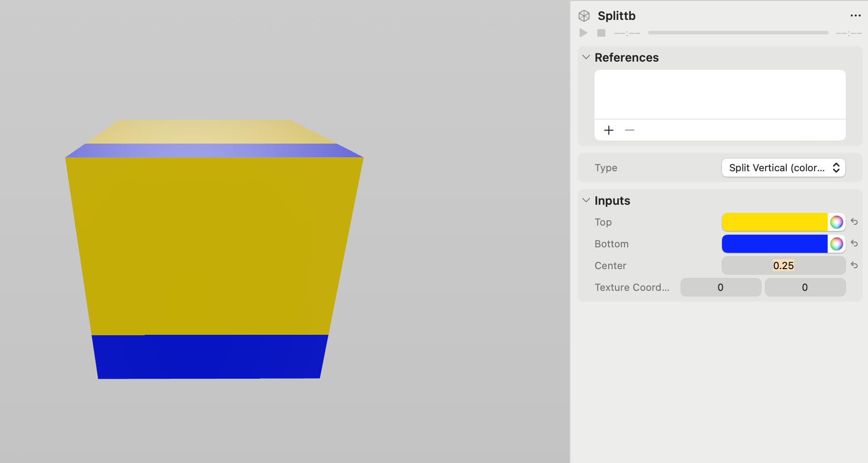Click the playback timeline scrubber bar
The image size is (868, 463).
(x=738, y=33)
